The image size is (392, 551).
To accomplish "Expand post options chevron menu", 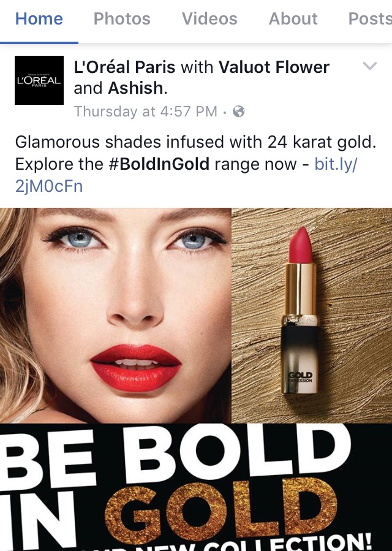I will click(x=369, y=66).
